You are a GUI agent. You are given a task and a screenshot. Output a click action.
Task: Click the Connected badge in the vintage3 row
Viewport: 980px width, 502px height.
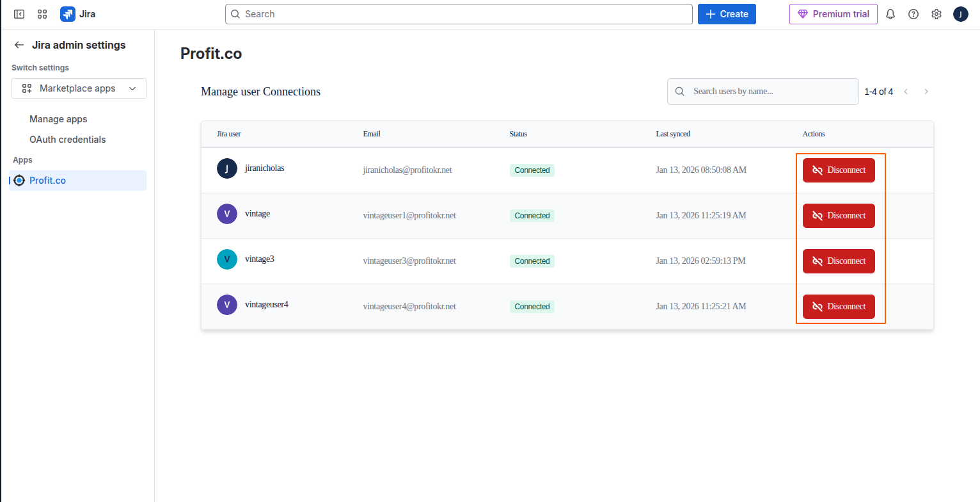(532, 261)
